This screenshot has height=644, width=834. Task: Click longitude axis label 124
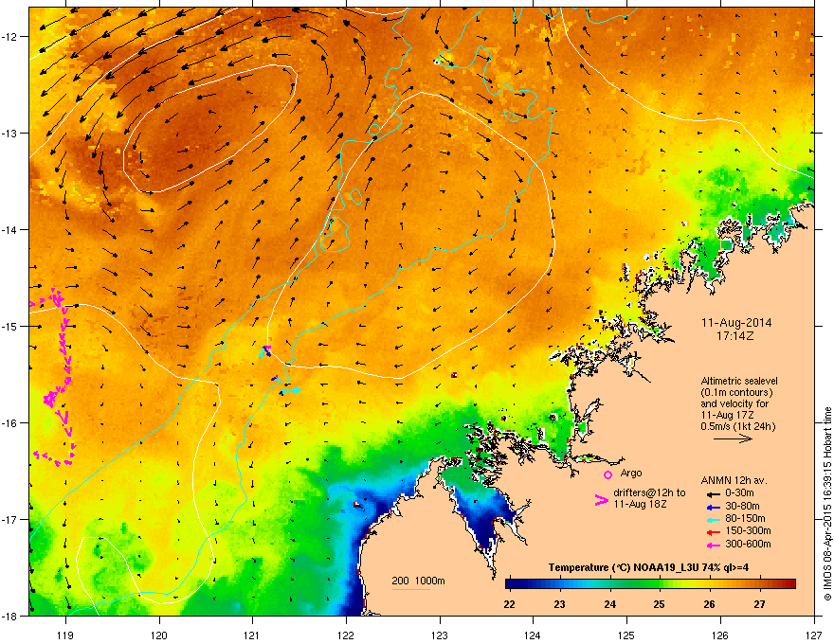[x=533, y=635]
